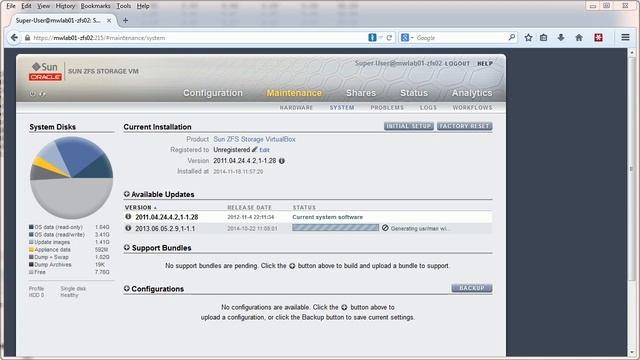Open the LOGS subtab
Screen dimensions: 640x360
428,108
